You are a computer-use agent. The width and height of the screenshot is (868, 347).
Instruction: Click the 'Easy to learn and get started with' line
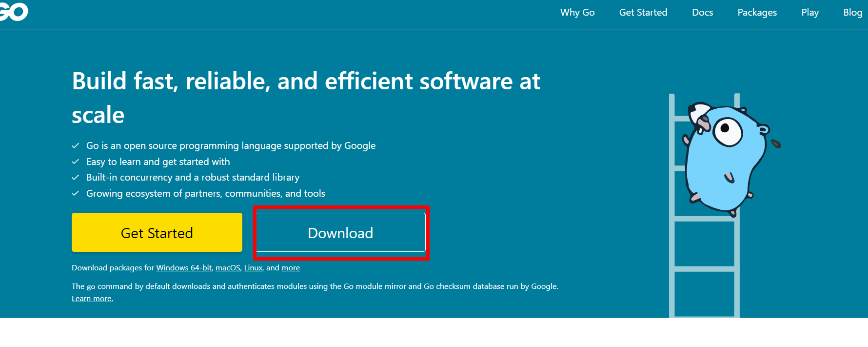(x=158, y=162)
